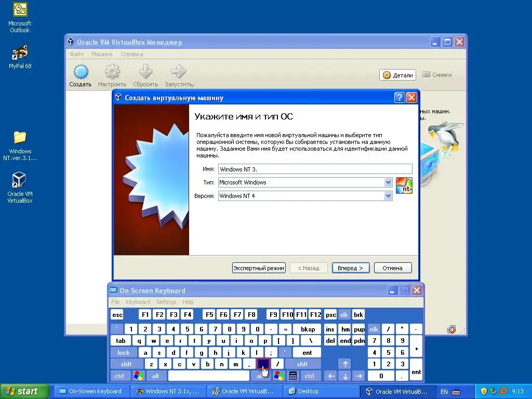Open the Файл menu in VirtualBox Manager
The height and width of the screenshot is (399, 532).
(77, 54)
